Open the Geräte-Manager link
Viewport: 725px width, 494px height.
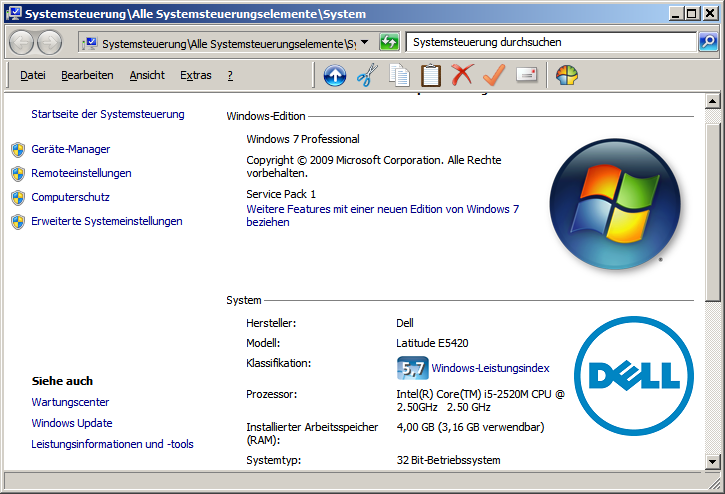(x=71, y=149)
